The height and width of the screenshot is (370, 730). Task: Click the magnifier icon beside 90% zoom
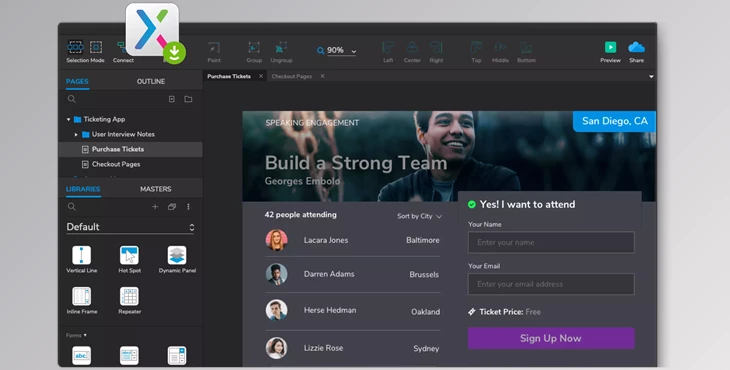[320, 51]
